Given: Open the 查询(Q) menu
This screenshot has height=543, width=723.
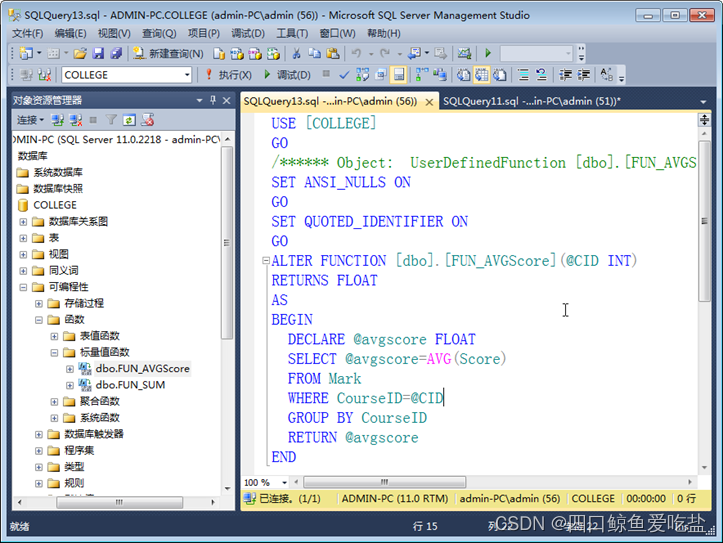Looking at the screenshot, I should click(159, 34).
